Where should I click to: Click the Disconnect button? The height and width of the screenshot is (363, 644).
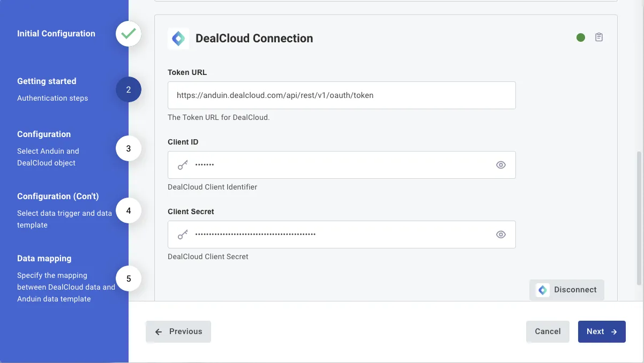click(567, 290)
